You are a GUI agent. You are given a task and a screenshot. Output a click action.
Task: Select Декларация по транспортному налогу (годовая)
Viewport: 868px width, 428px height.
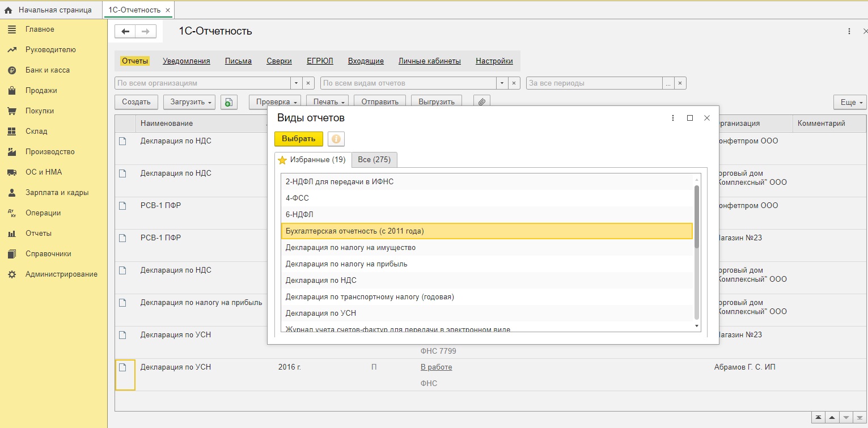point(487,297)
